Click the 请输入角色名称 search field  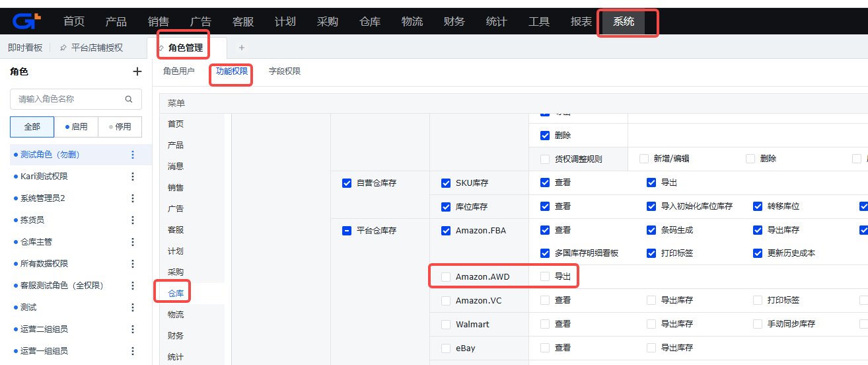76,99
